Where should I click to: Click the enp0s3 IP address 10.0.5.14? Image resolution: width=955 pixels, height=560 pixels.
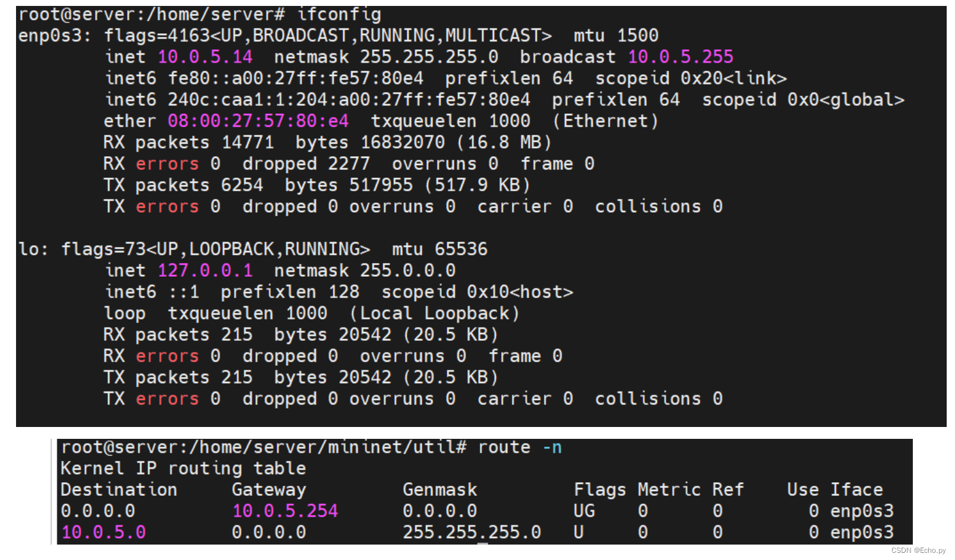[x=205, y=57]
